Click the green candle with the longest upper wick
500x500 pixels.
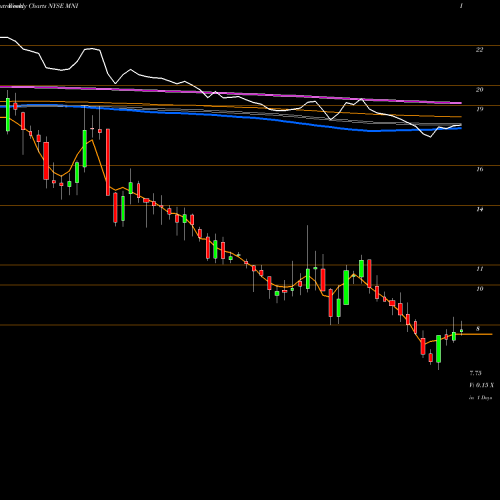pos(308,279)
